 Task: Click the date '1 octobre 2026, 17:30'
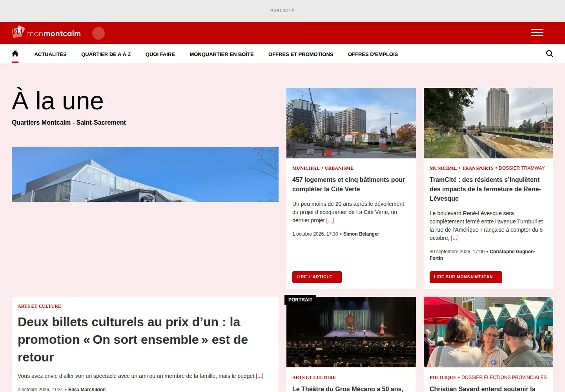pyautogui.click(x=315, y=234)
